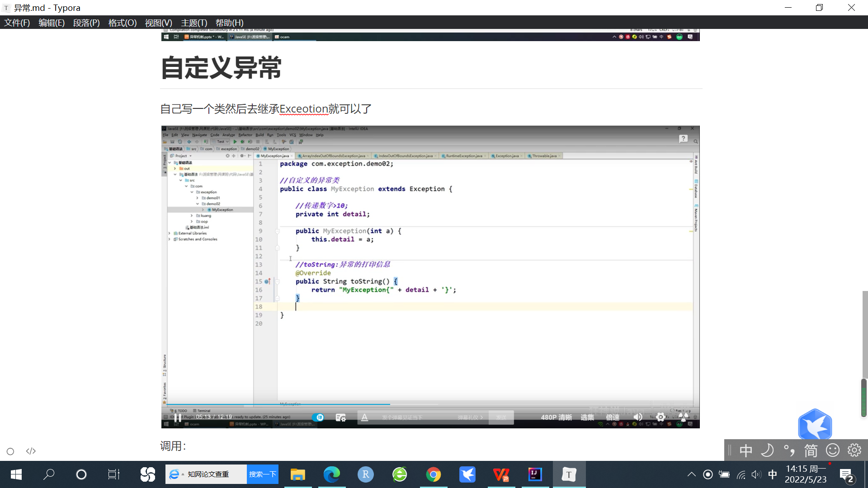
Task: Open the 格式(O) menu
Action: point(122,23)
